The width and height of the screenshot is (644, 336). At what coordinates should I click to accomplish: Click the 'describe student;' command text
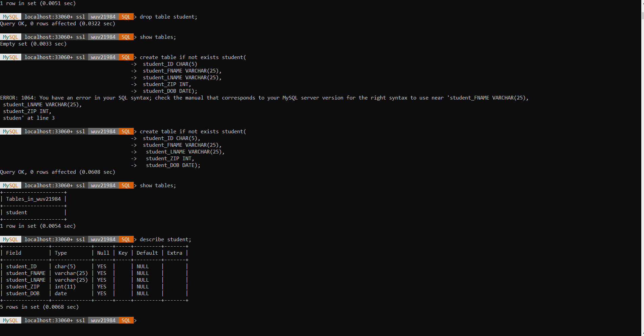click(x=165, y=240)
